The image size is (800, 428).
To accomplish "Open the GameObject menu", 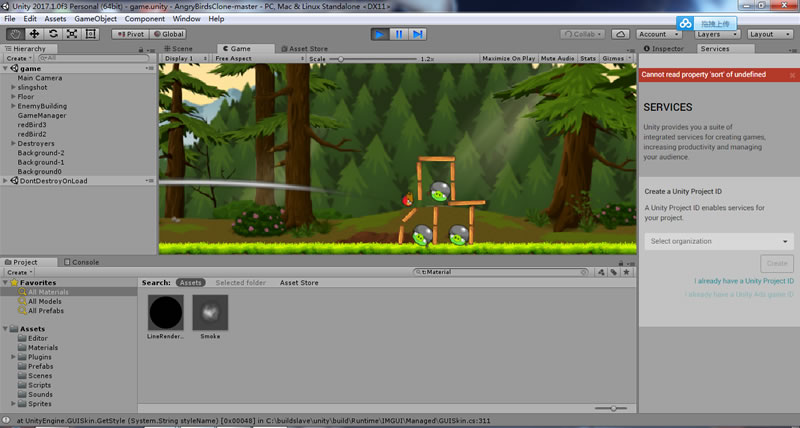I will pyautogui.click(x=95, y=19).
